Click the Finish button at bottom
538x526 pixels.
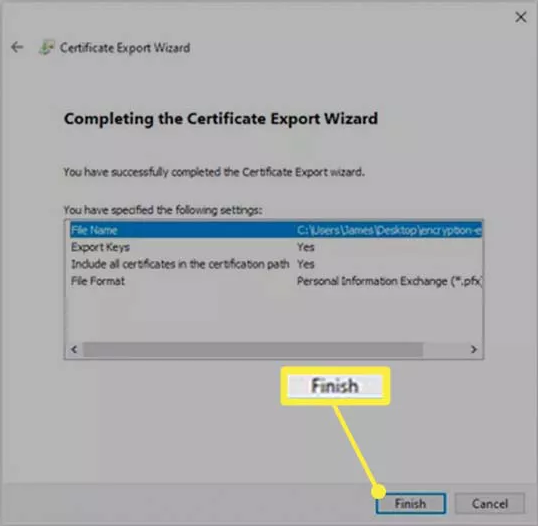pos(411,503)
